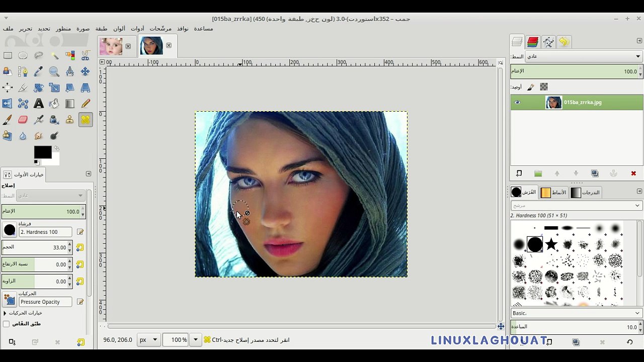
Task: Select the Paintbrush tool
Action: coord(8,120)
